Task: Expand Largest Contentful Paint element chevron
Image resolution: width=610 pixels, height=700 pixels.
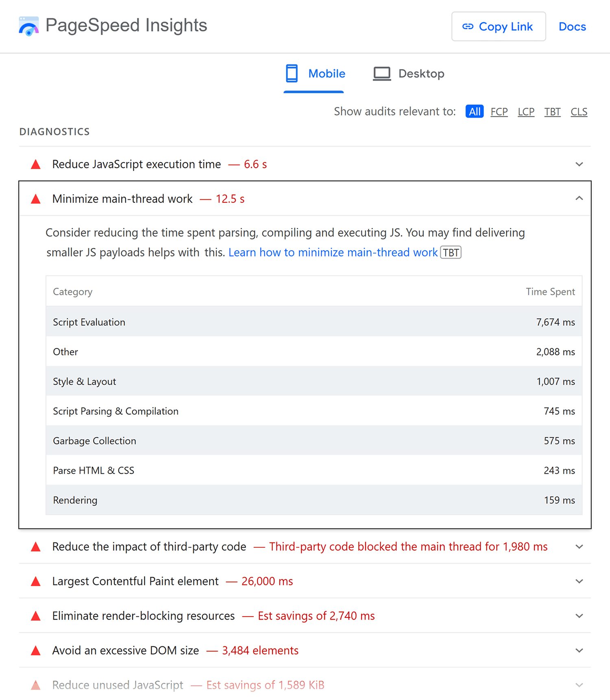Action: pyautogui.click(x=579, y=581)
